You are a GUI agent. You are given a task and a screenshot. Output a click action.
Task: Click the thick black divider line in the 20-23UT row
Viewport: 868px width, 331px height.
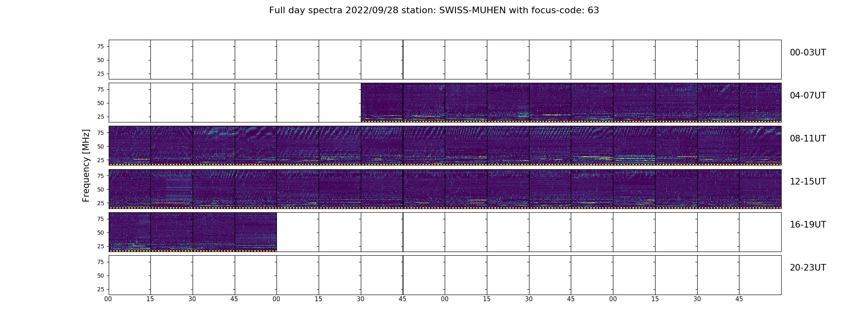[403, 275]
